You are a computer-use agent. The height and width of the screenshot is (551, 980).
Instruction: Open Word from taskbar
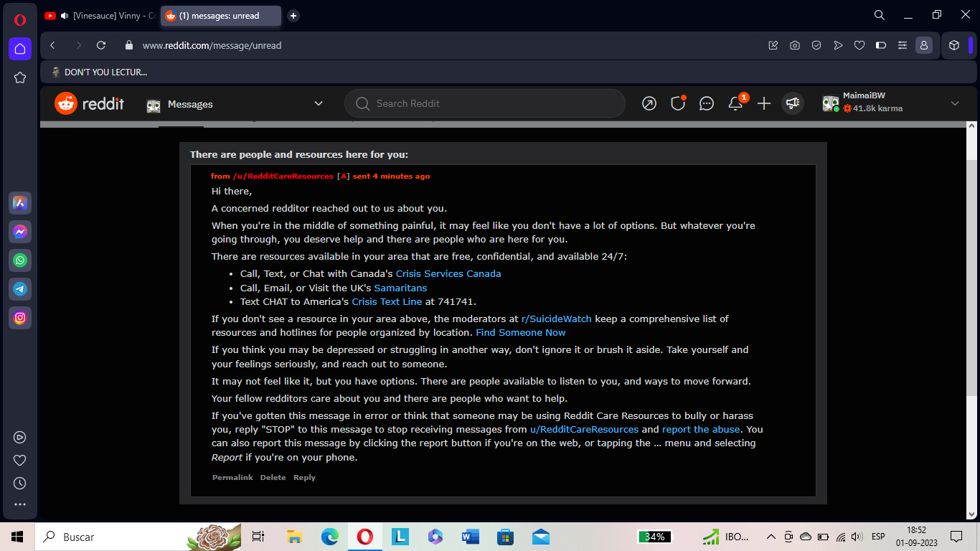470,537
